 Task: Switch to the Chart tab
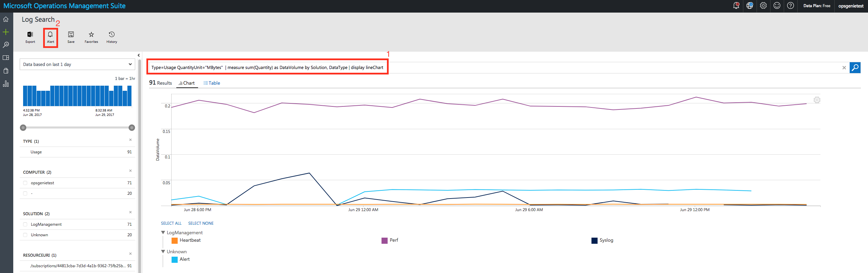[187, 83]
